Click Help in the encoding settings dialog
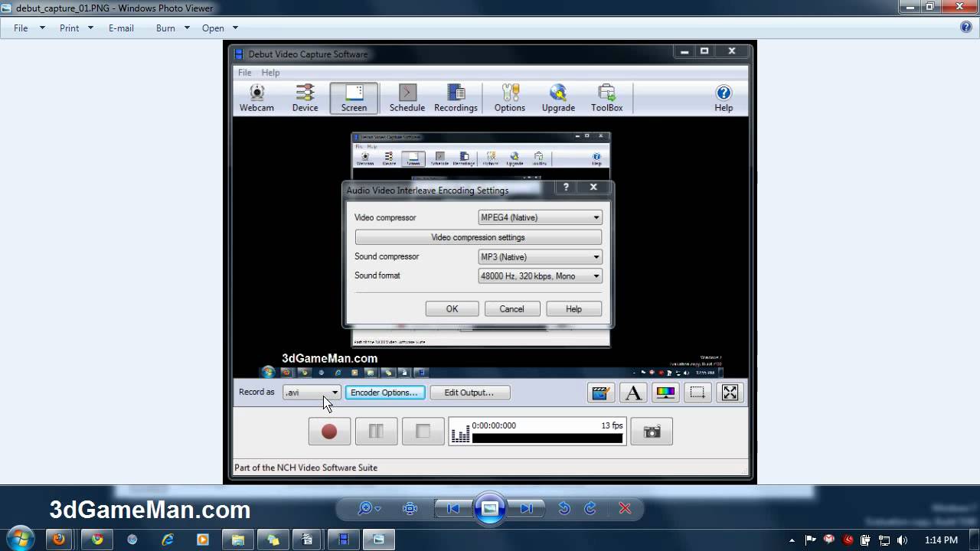The height and width of the screenshot is (551, 980). click(x=573, y=309)
